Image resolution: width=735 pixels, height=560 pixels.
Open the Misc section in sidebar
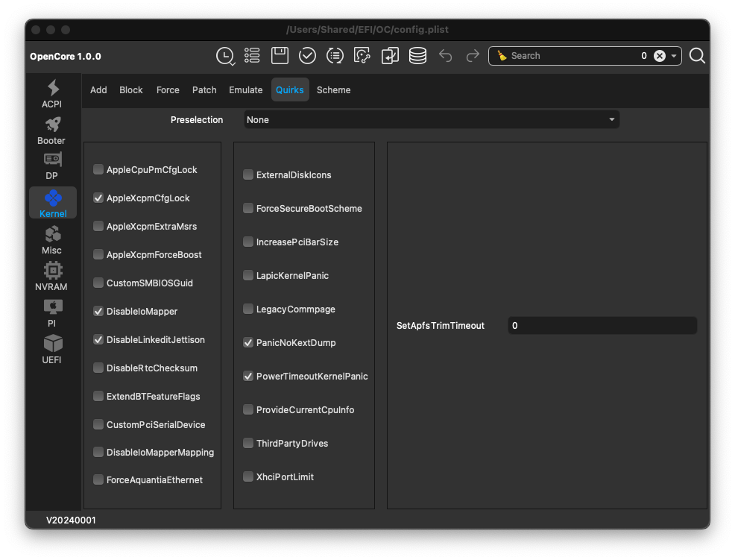52,240
